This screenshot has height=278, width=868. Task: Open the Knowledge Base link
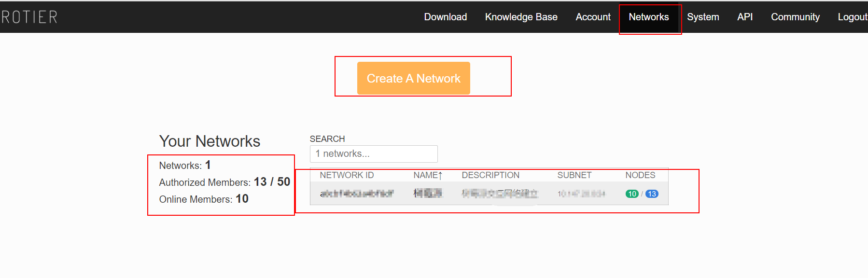click(521, 17)
